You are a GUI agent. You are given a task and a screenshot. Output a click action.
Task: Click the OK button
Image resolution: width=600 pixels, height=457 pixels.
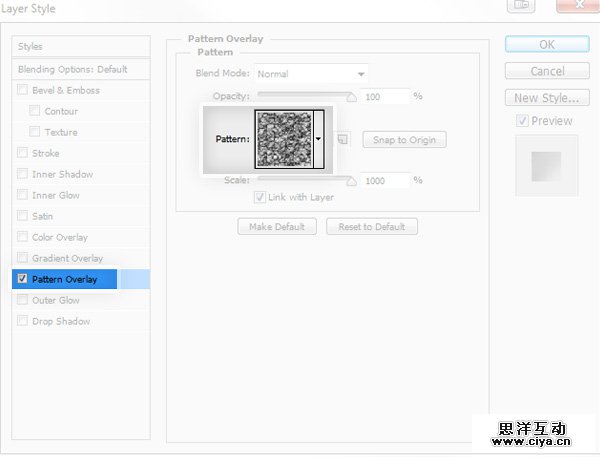[546, 44]
